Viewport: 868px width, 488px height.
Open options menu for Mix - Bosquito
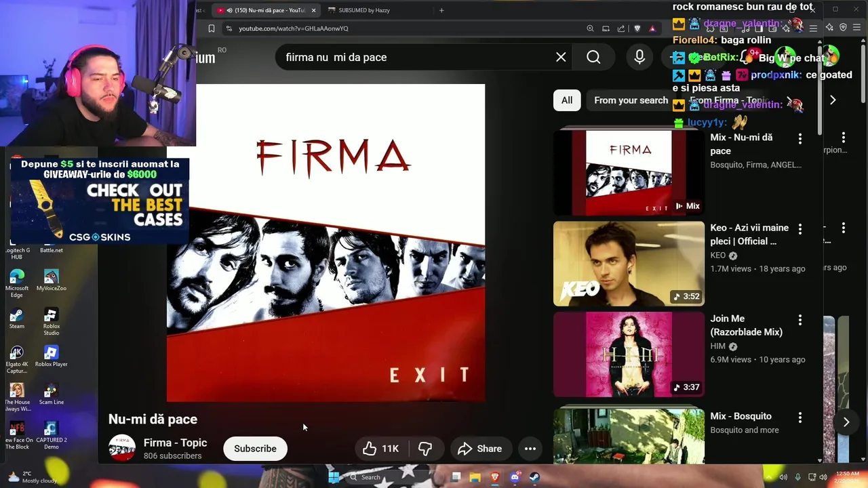pos(800,418)
